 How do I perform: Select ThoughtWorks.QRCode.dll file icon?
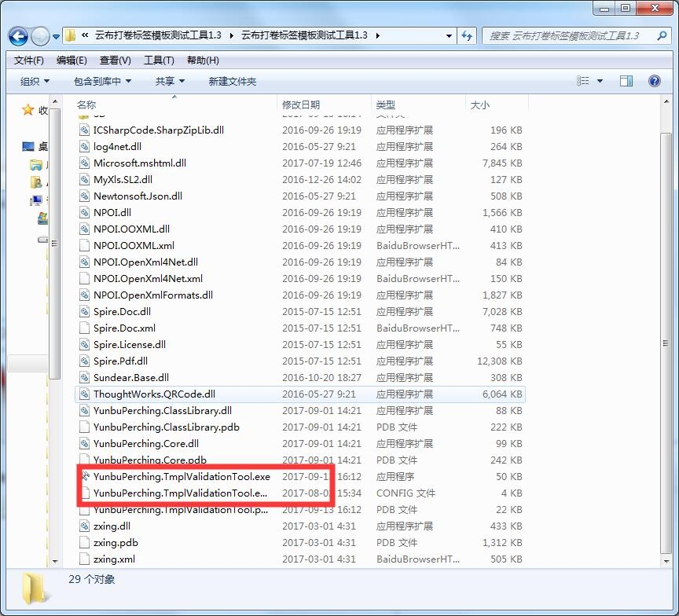pos(84,394)
